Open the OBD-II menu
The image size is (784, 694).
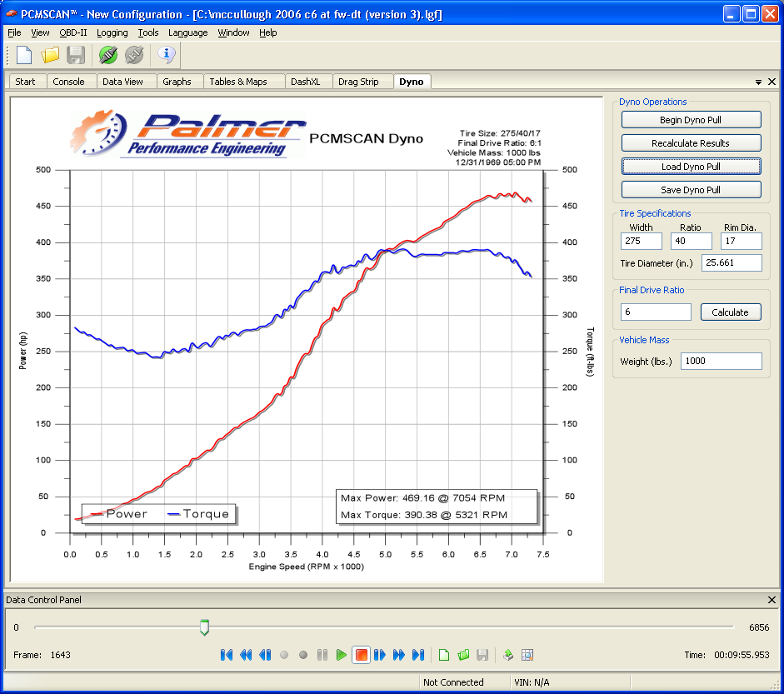coord(72,32)
